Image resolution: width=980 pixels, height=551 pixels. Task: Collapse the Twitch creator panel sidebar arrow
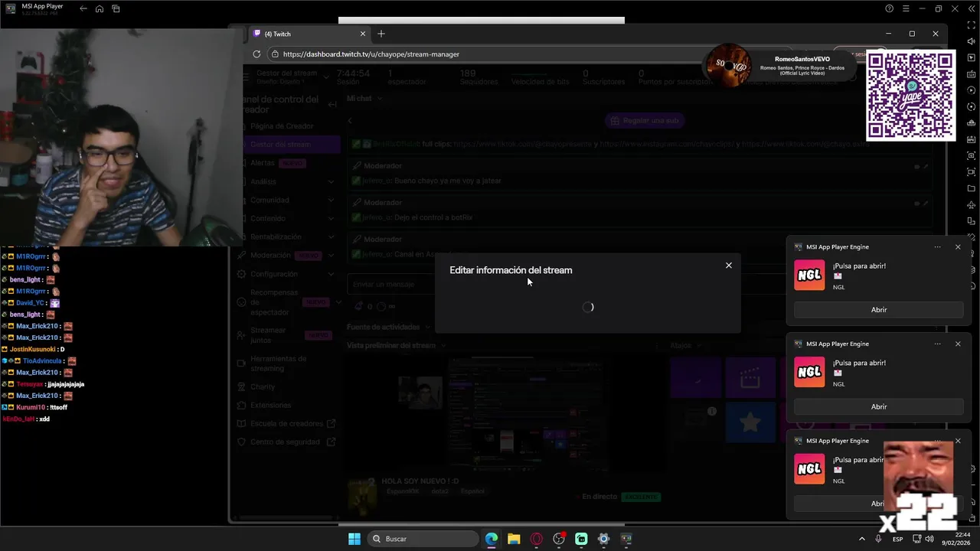(332, 105)
